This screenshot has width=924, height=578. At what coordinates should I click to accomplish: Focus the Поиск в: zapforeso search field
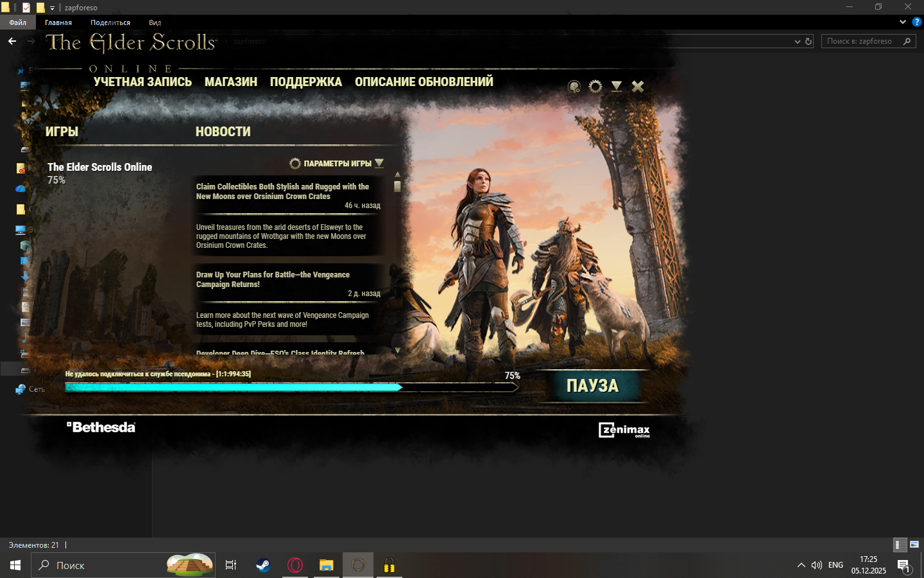pos(868,41)
